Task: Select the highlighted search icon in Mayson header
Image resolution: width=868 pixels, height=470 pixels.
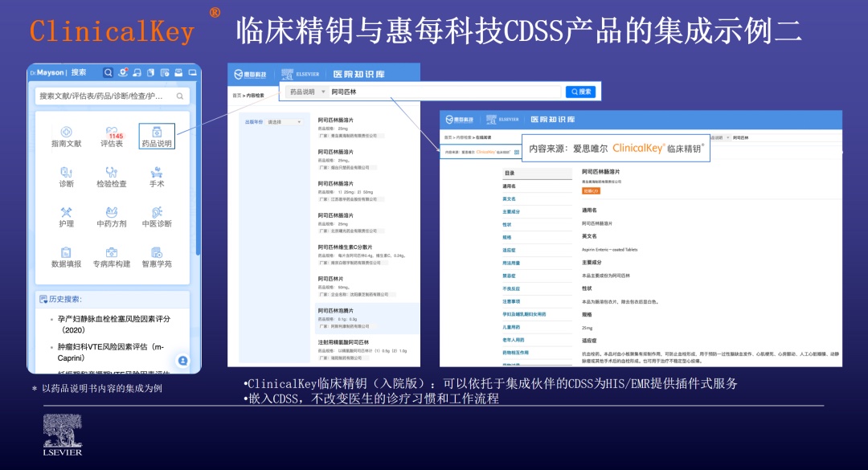Action: [x=108, y=72]
